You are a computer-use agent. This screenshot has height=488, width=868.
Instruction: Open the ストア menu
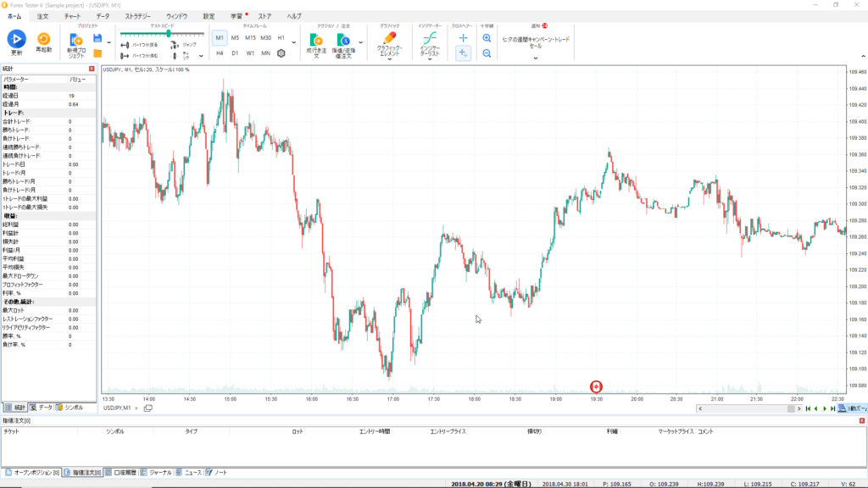click(264, 17)
